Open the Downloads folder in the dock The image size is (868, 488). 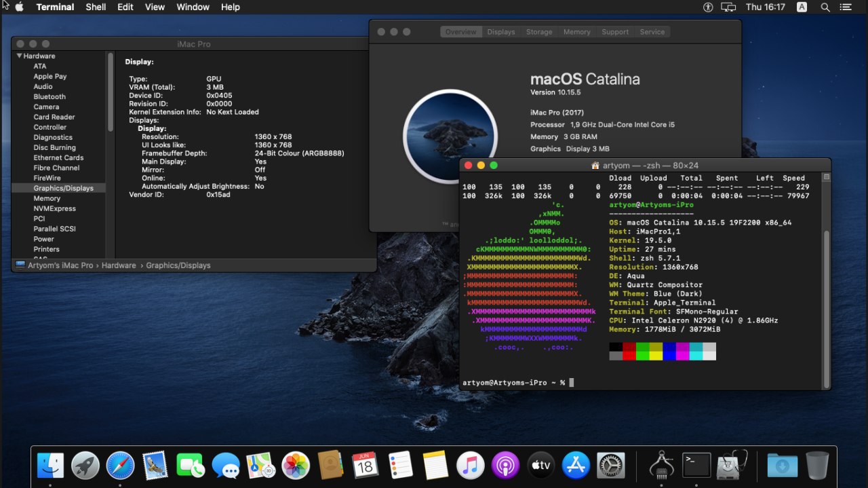(783, 466)
